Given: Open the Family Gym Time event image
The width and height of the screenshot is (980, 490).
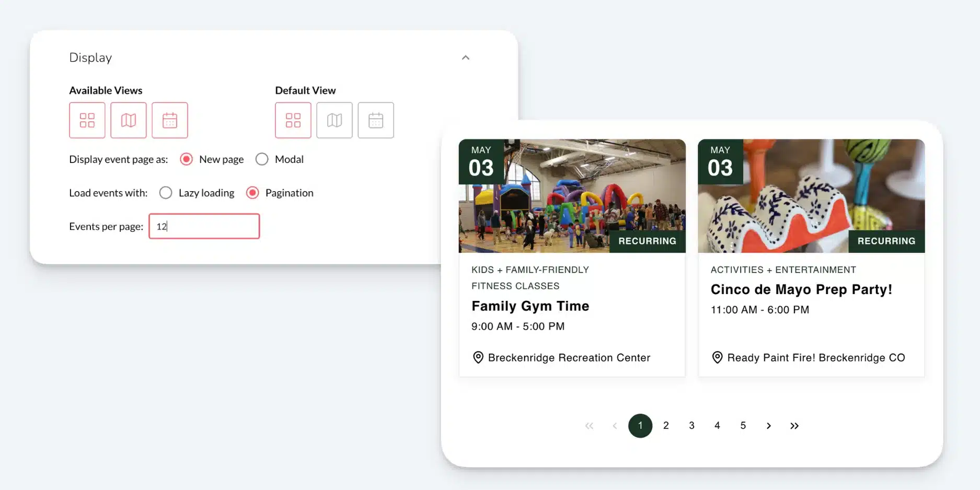Looking at the screenshot, I should point(572,196).
